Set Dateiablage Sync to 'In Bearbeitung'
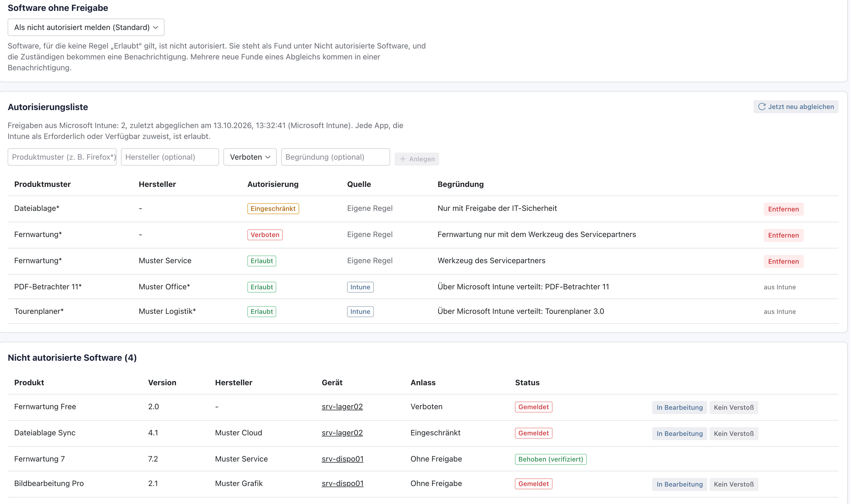This screenshot has width=850, height=504. click(x=679, y=434)
